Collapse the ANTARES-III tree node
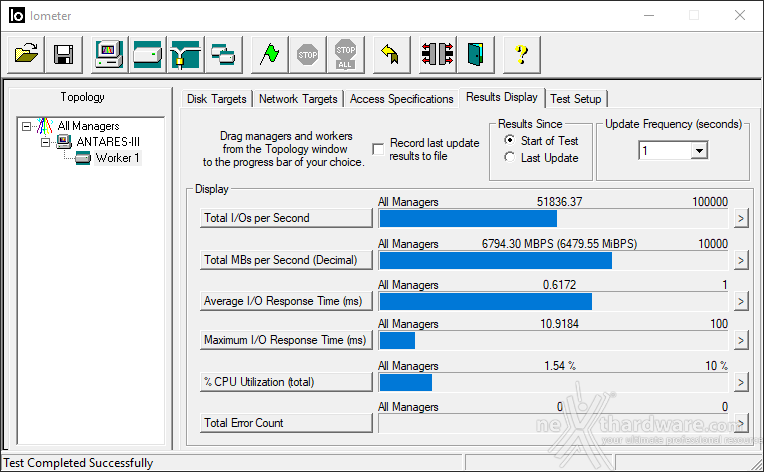 coord(45,142)
